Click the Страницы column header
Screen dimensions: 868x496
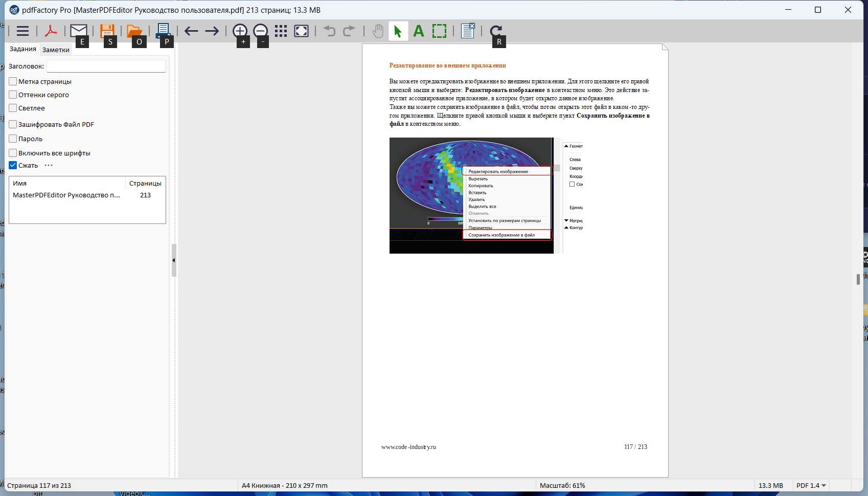click(x=145, y=183)
